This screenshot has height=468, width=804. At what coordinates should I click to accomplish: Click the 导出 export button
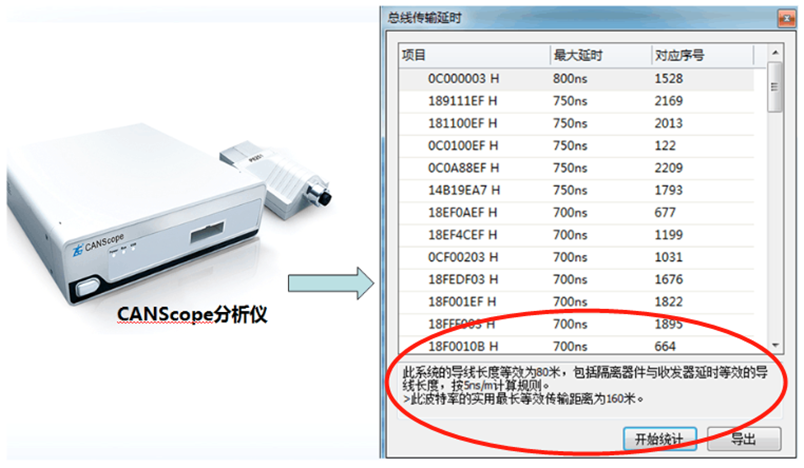tap(744, 439)
